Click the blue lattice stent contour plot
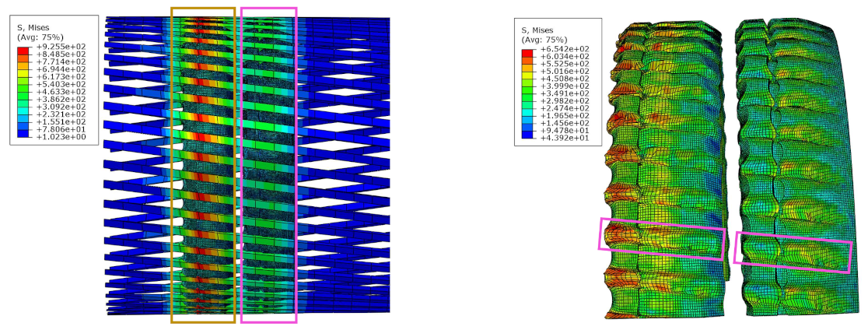 pyautogui.click(x=247, y=165)
